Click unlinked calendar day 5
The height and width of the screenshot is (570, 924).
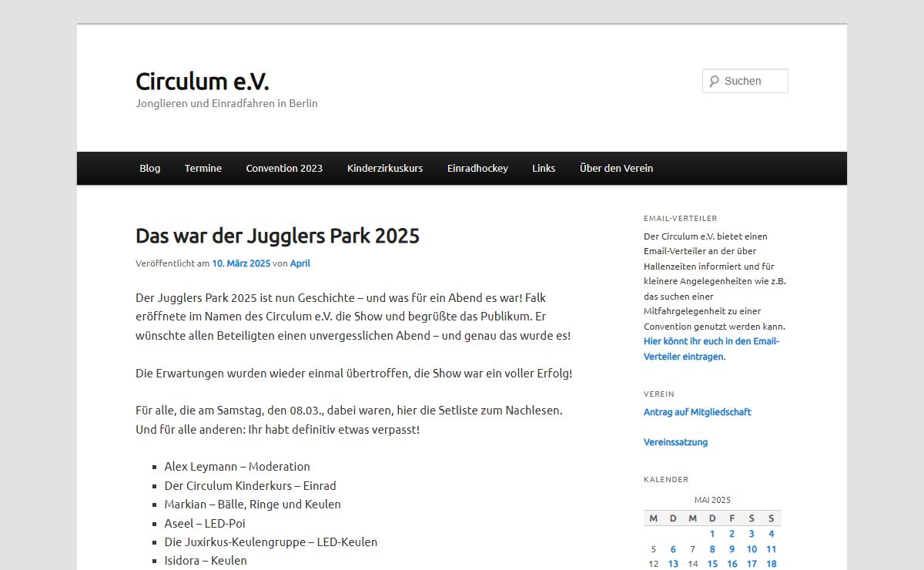[x=654, y=549]
